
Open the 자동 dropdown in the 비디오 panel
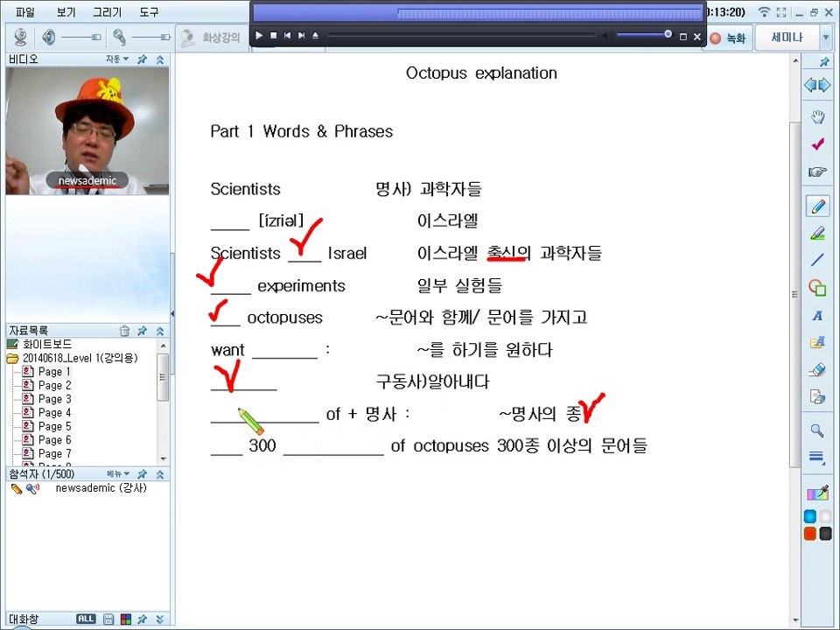(x=117, y=59)
